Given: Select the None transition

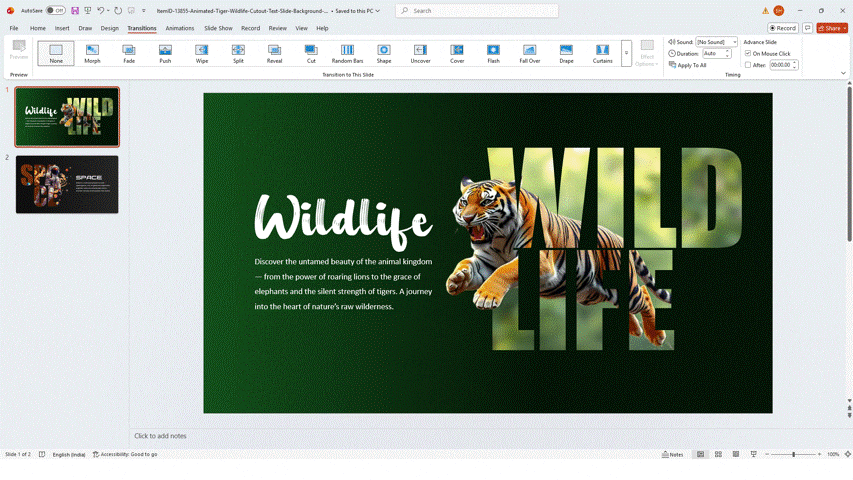Looking at the screenshot, I should tap(56, 53).
